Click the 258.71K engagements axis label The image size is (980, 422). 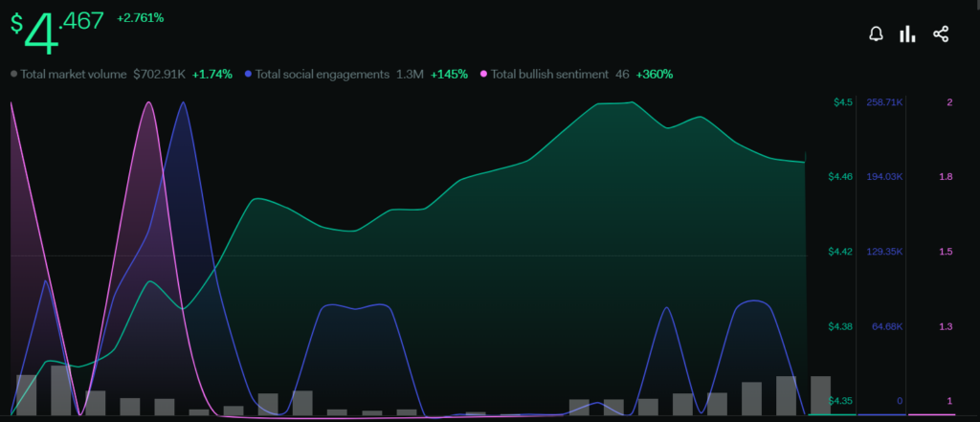(x=884, y=101)
